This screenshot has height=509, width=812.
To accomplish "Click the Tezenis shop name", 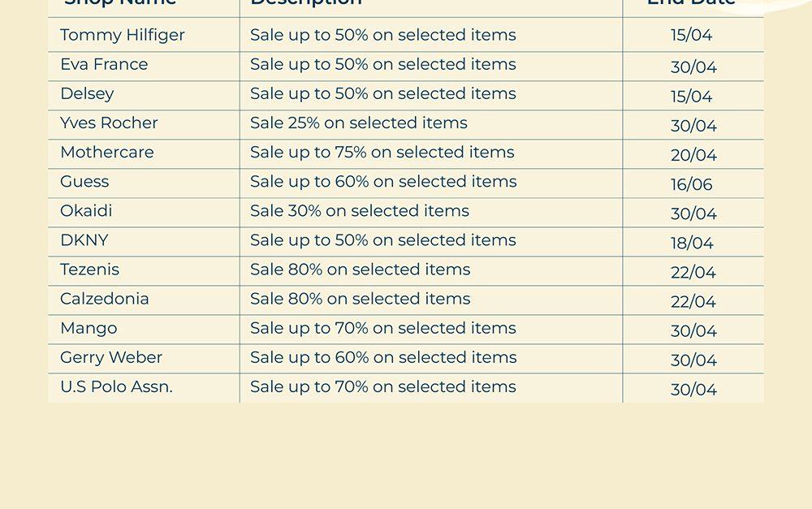I will click(89, 270).
